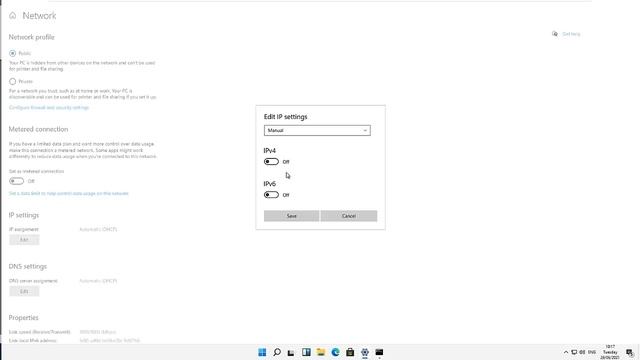
Task: Click the ENG language indicator
Action: pyautogui.click(x=592, y=352)
